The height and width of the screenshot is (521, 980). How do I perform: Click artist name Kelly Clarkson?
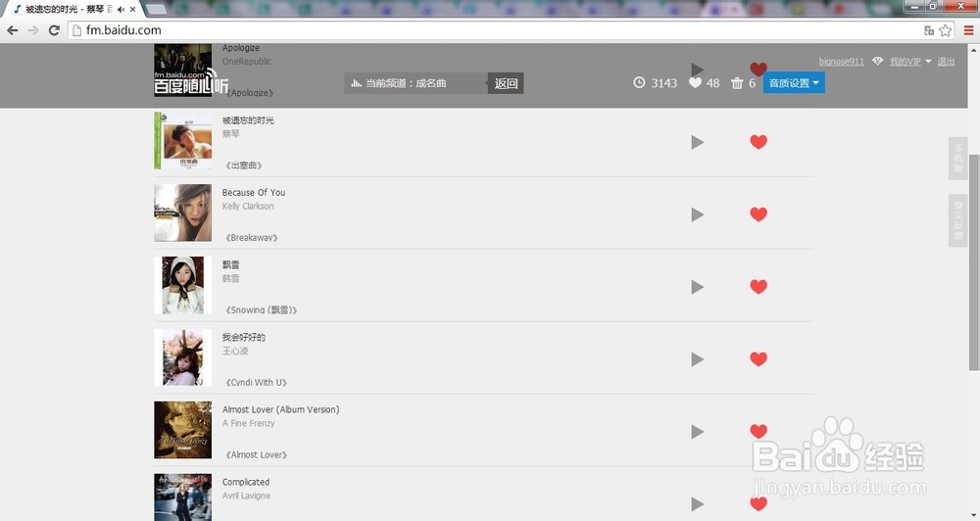[248, 207]
